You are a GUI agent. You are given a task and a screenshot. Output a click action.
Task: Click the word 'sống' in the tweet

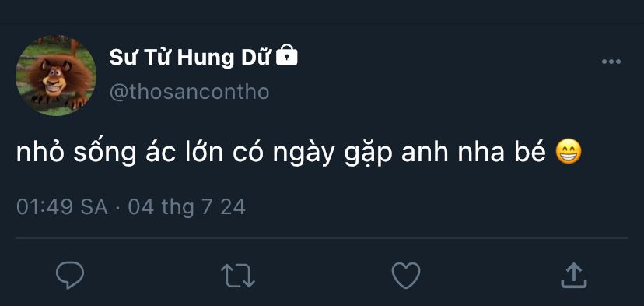(105, 152)
